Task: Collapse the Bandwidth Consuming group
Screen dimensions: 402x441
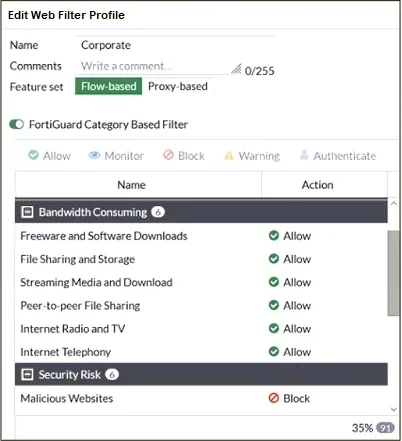Action: 27,212
